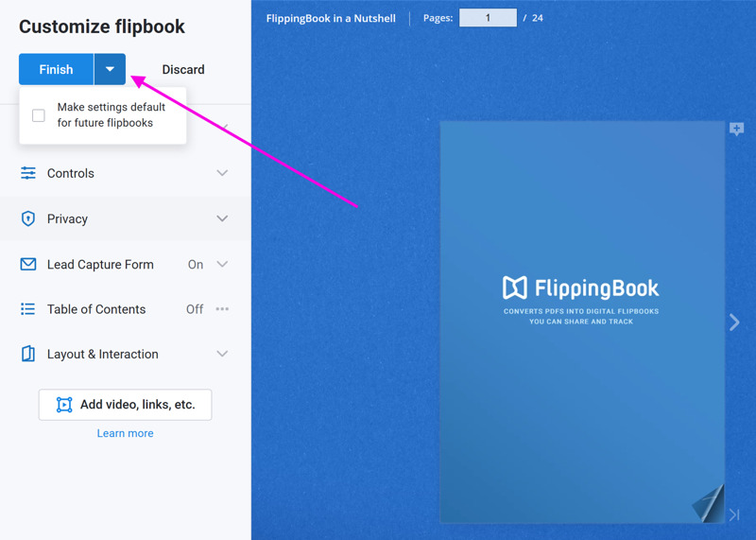Open the Layout & Interaction section
This screenshot has height=540, width=756.
(126, 354)
